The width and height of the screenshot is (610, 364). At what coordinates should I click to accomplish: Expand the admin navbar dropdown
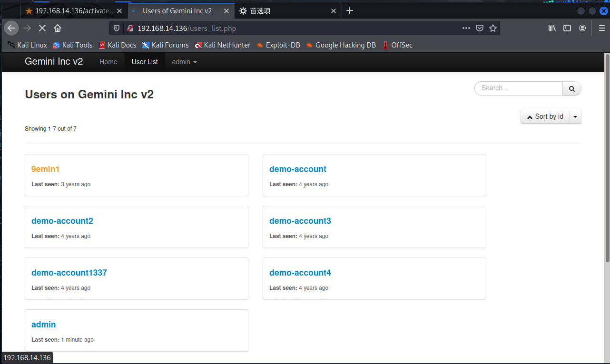tap(184, 62)
